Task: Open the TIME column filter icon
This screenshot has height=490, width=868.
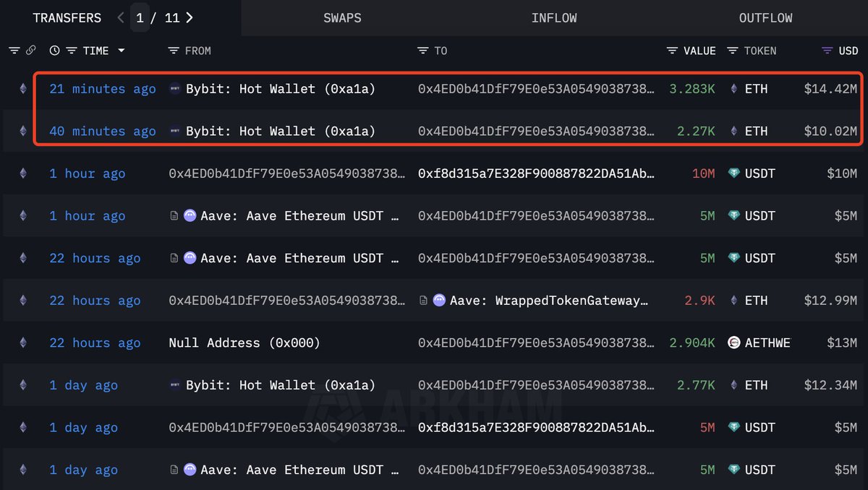Action: (72, 51)
